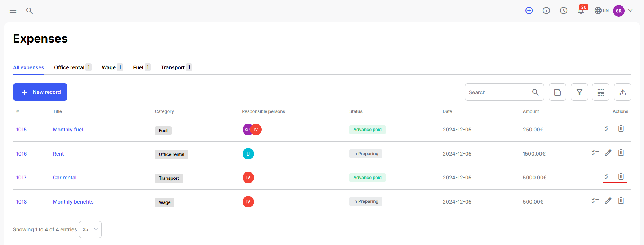This screenshot has height=245, width=644.
Task: Click the GR user avatar
Action: click(619, 11)
